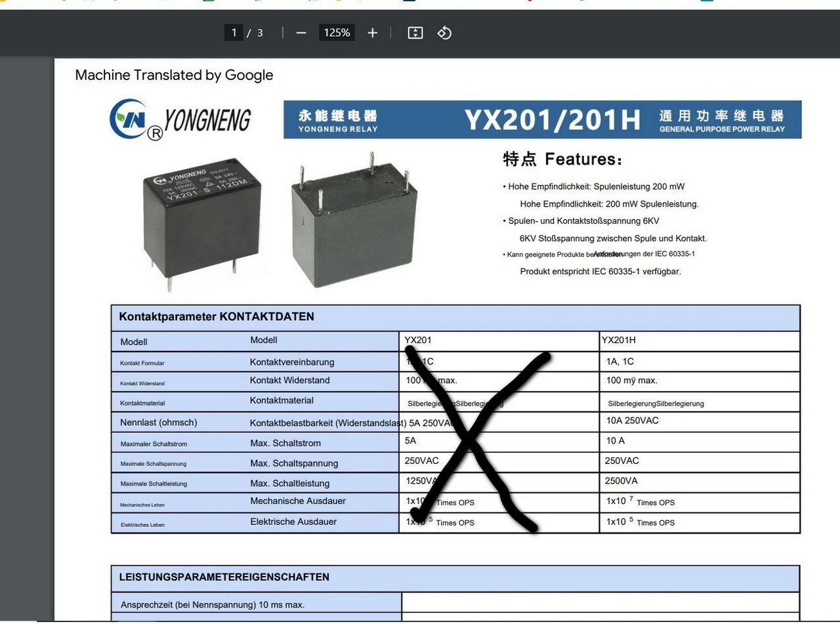Image resolution: width=840 pixels, height=624 pixels.
Task: Select the current page number field
Action: (234, 32)
